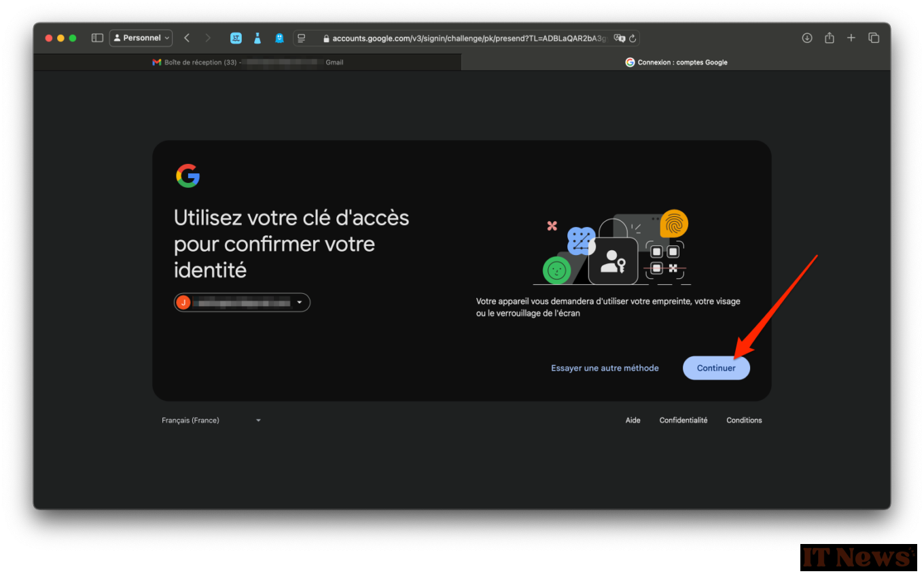Click the Google logo
Image resolution: width=924 pixels, height=578 pixels.
188,175
